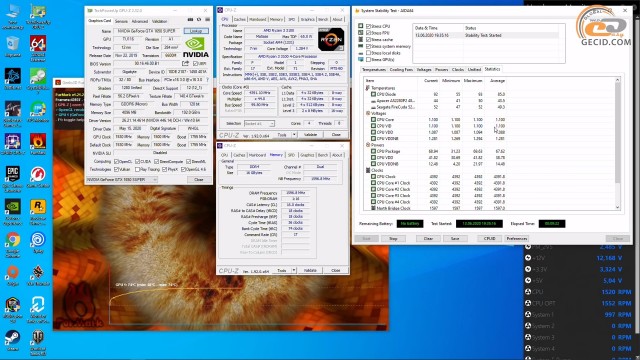Switch to the Temperatures tab in AIDA64
This screenshot has height=360, width=640.
373,70
